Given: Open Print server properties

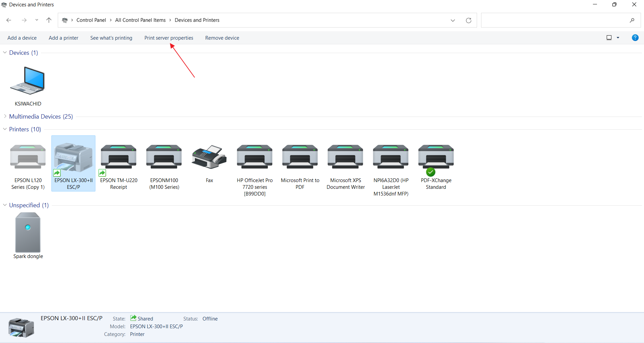Looking at the screenshot, I should click(x=169, y=38).
